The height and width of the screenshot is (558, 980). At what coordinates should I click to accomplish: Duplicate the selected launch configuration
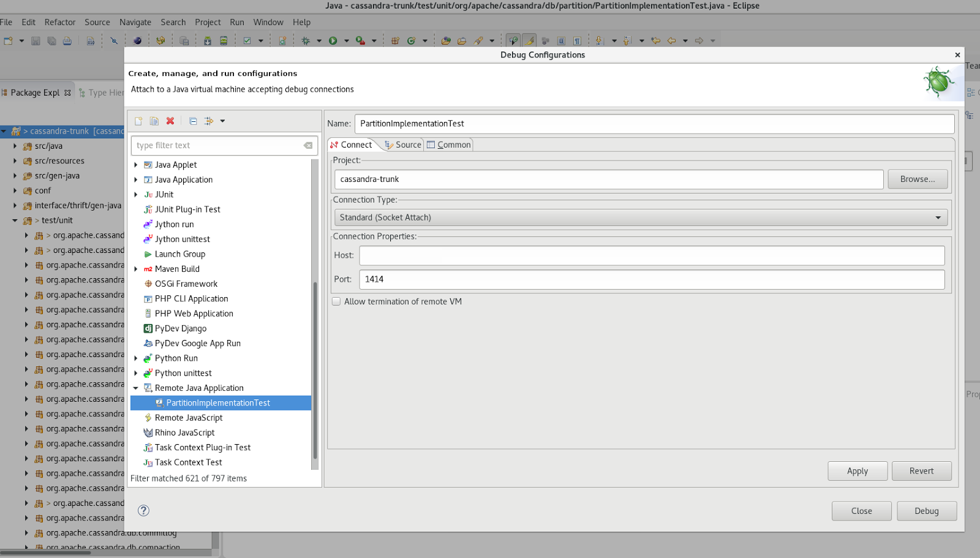tap(154, 121)
